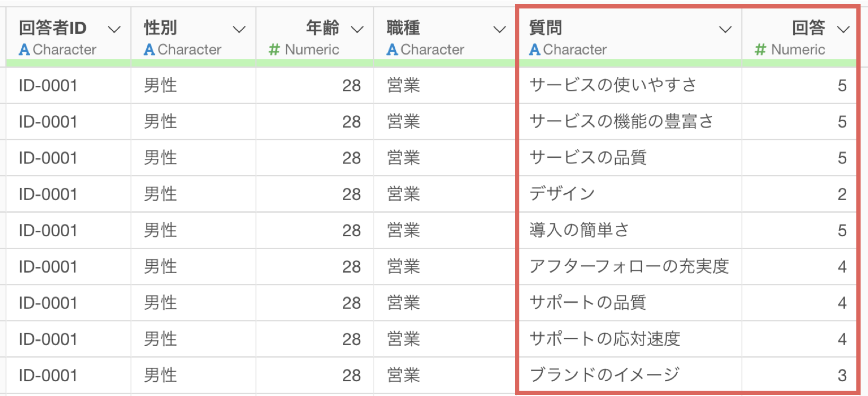Screen dimensions: 868x396
Task: Select the cell サービスの使いやすさ
Action: point(631,85)
